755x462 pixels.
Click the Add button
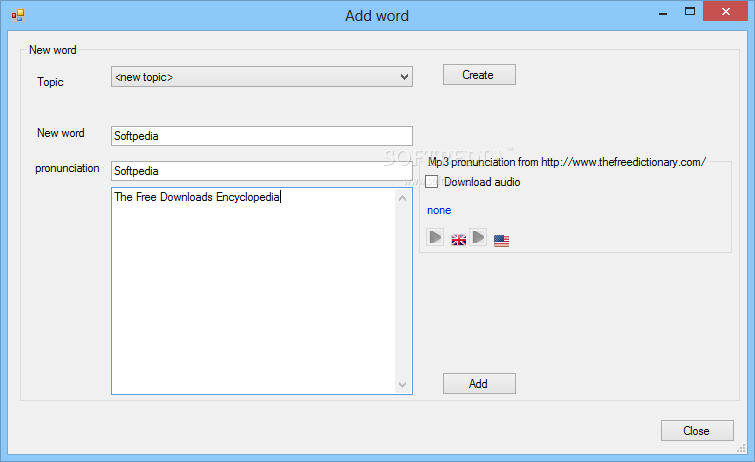479,383
